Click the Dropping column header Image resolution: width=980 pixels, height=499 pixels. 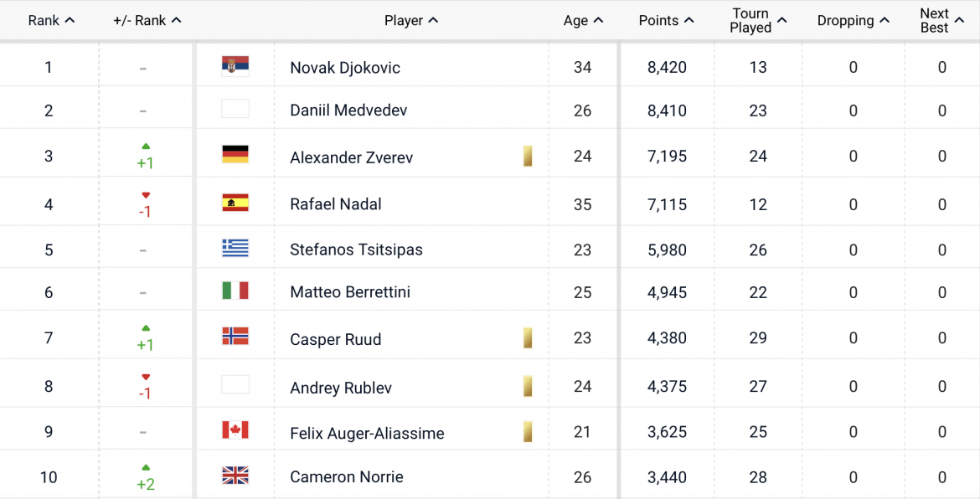pyautogui.click(x=853, y=20)
